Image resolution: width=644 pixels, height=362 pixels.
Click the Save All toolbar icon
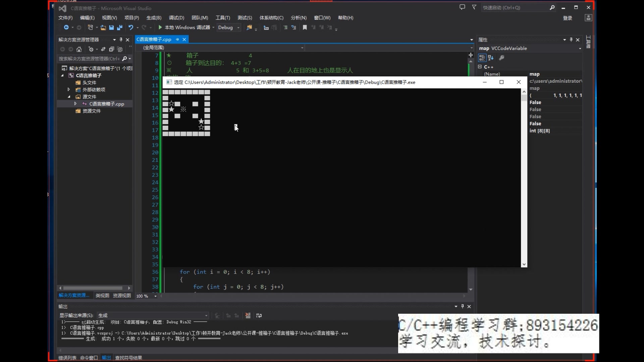tap(119, 27)
